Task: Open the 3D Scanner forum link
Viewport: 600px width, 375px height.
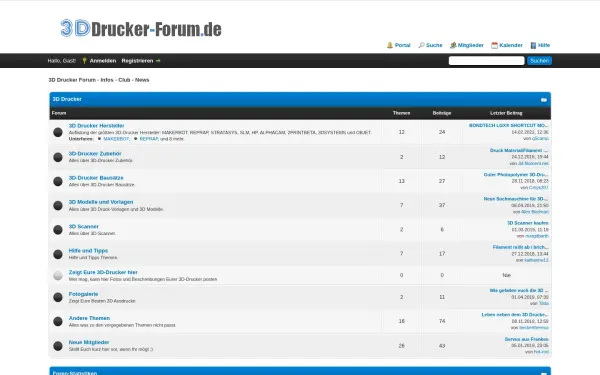Action: point(84,227)
